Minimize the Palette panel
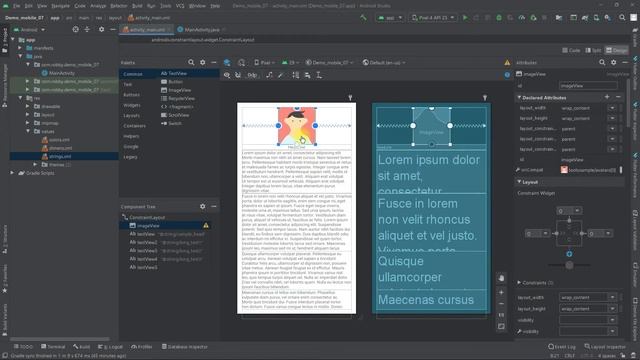This screenshot has width=640, height=360. 214,62
